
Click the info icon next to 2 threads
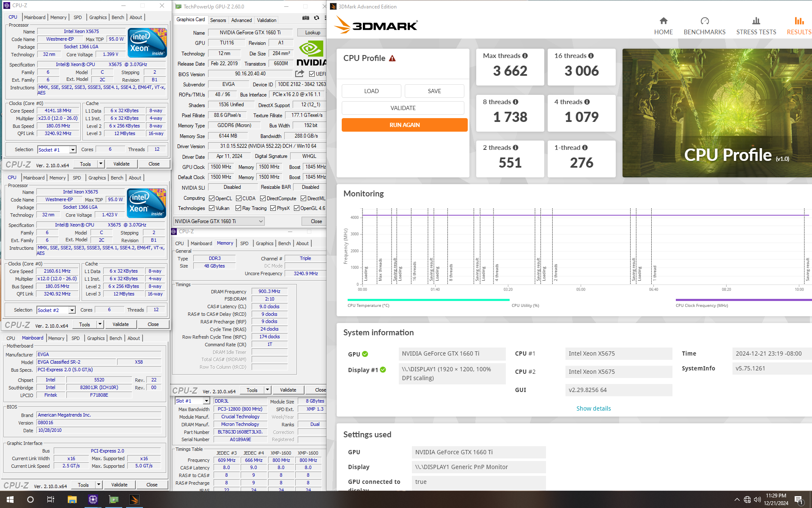coord(516,148)
